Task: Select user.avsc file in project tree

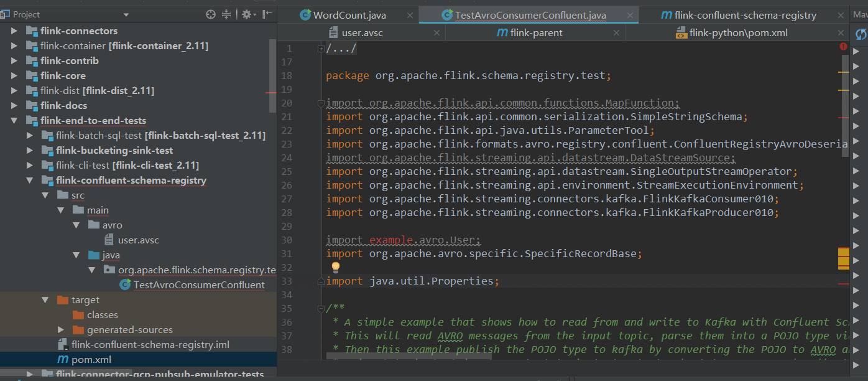Action: pos(138,240)
